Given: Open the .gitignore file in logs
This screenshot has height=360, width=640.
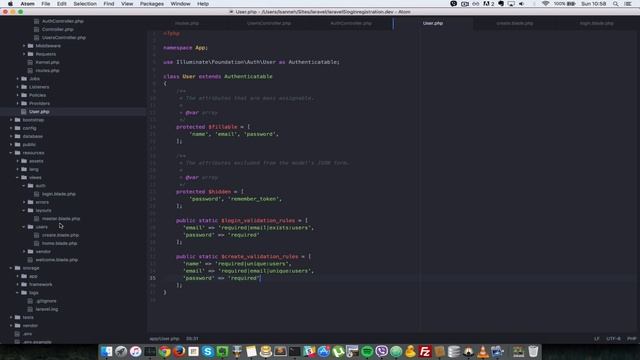Looking at the screenshot, I should 46,301.
